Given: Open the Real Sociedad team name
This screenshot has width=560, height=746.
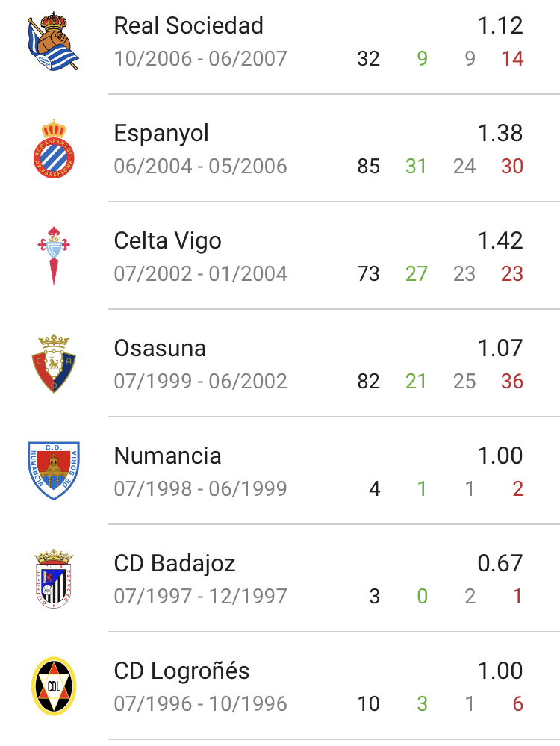Looking at the screenshot, I should 188,25.
